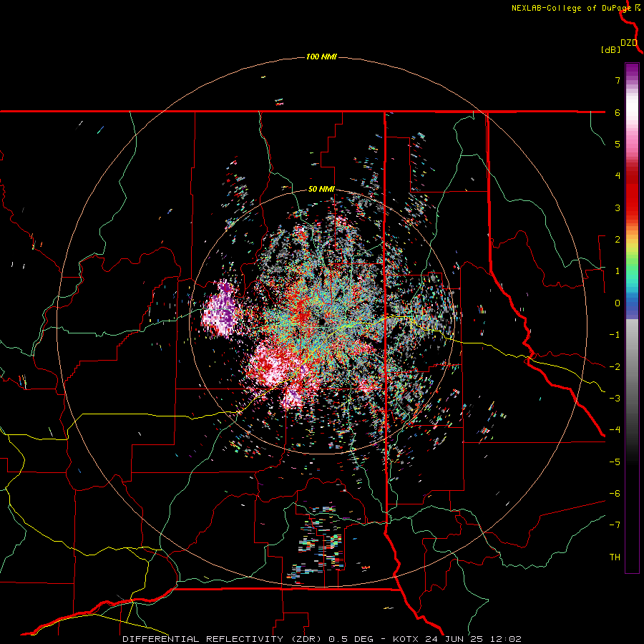Click the KOTX 24 JUN 25 12:02 timestamp
644x644 pixels.
point(457,639)
